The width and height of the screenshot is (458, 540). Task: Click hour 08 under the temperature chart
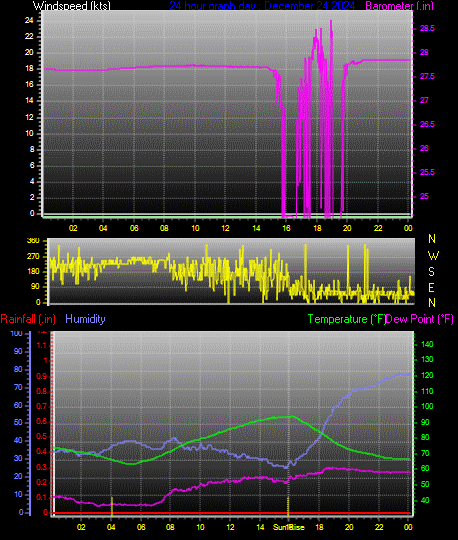(x=170, y=527)
